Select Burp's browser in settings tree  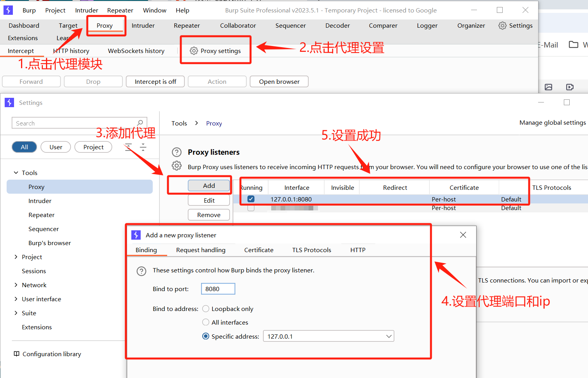[x=49, y=243]
